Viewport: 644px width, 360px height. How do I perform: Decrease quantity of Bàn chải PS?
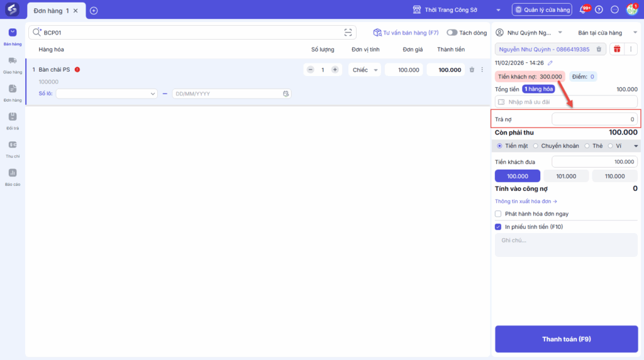pyautogui.click(x=311, y=70)
